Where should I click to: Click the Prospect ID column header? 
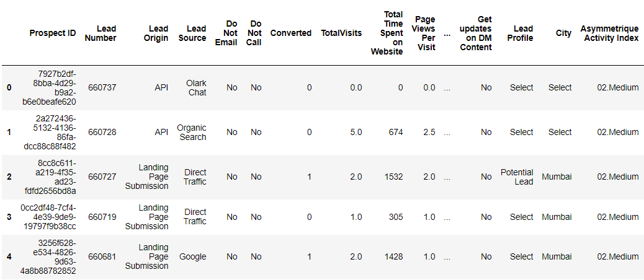tap(53, 33)
